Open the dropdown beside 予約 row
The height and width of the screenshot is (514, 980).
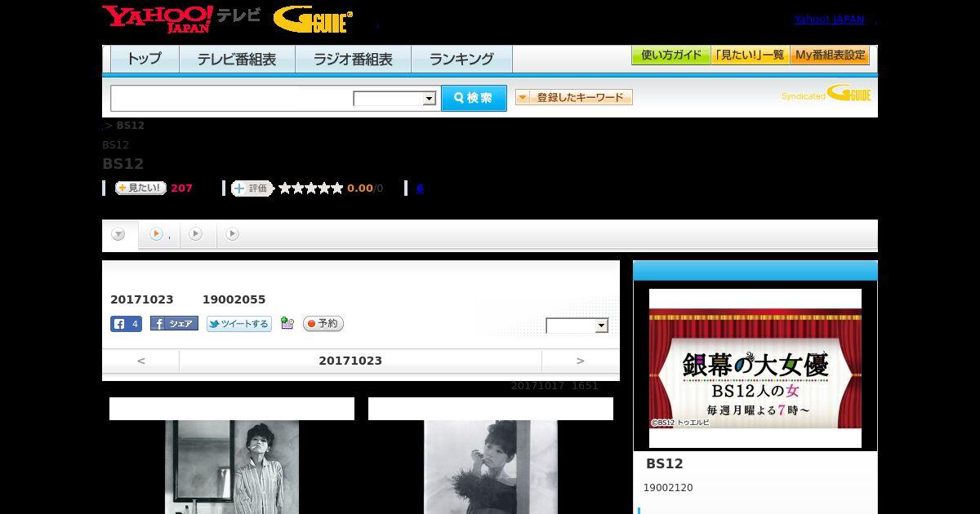[x=577, y=326]
